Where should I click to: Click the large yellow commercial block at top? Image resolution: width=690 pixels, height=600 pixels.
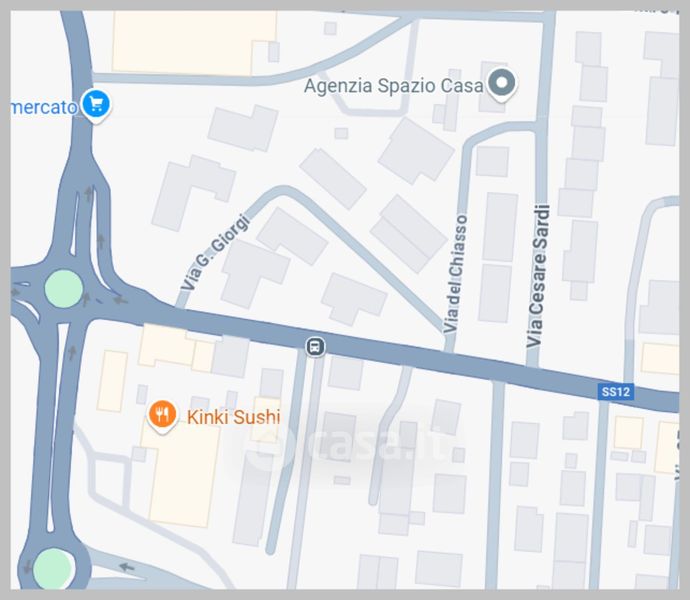[x=194, y=42]
